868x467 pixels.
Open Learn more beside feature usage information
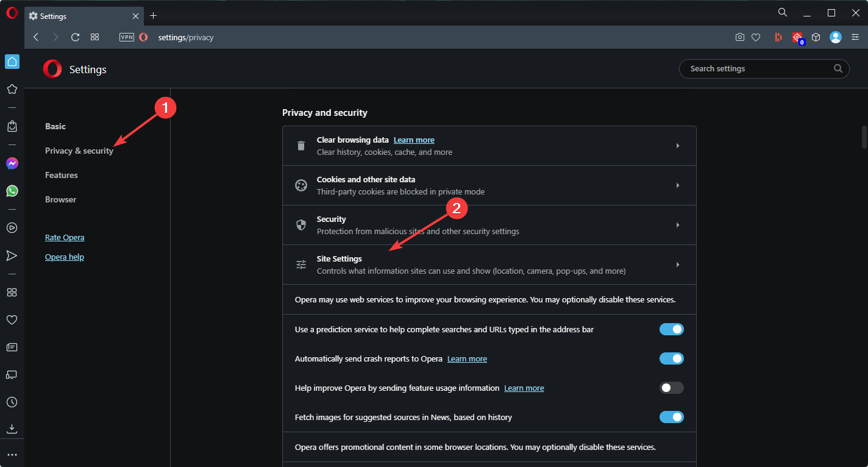coord(524,388)
